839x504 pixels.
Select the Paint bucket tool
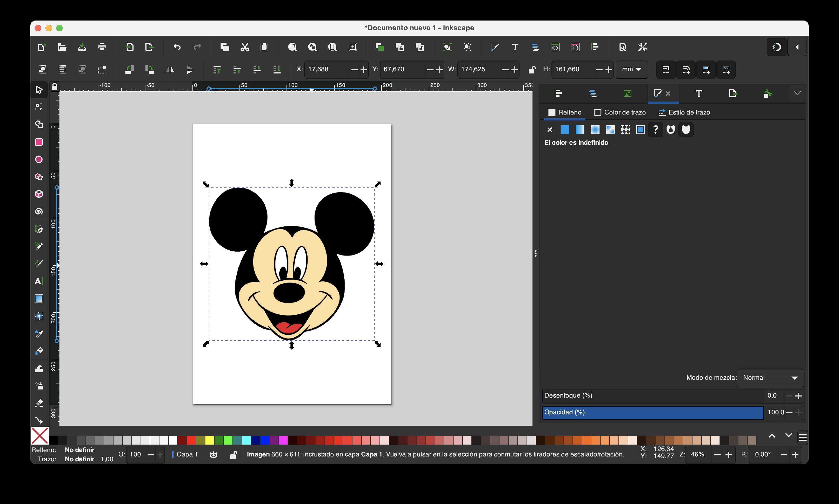pos(39,351)
